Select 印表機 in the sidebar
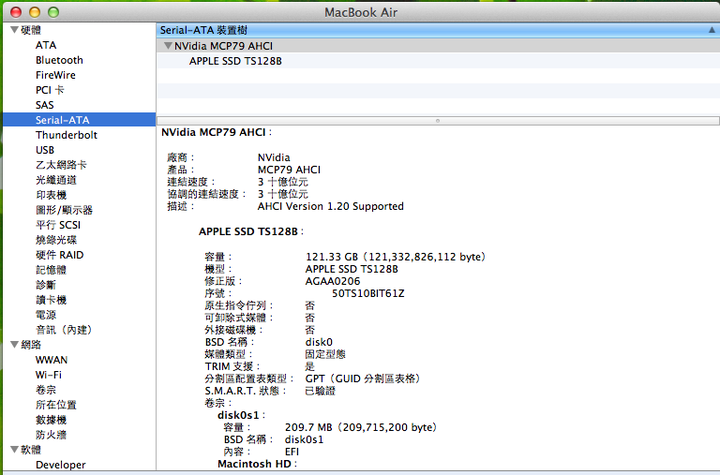This screenshot has height=475, width=720. click(51, 195)
